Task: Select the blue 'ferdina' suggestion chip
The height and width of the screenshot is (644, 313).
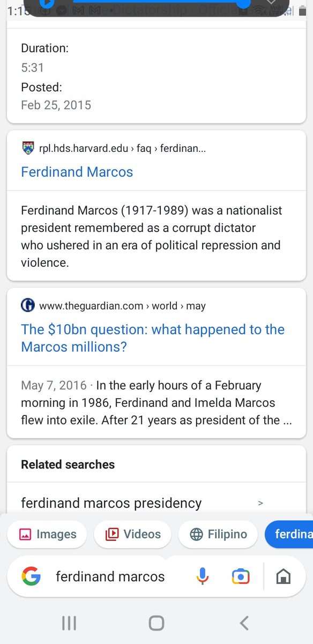Action: coord(289,535)
